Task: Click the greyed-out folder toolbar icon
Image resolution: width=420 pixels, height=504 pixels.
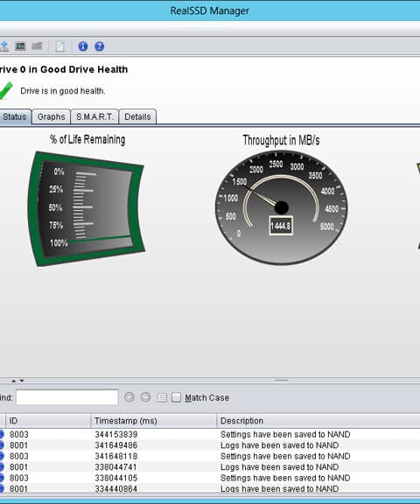Action: [x=37, y=46]
